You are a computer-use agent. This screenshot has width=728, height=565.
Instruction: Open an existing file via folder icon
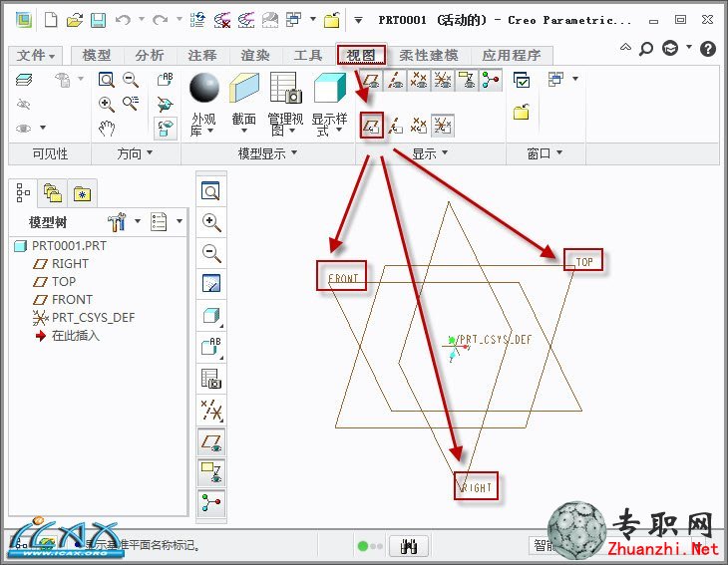coord(74,20)
